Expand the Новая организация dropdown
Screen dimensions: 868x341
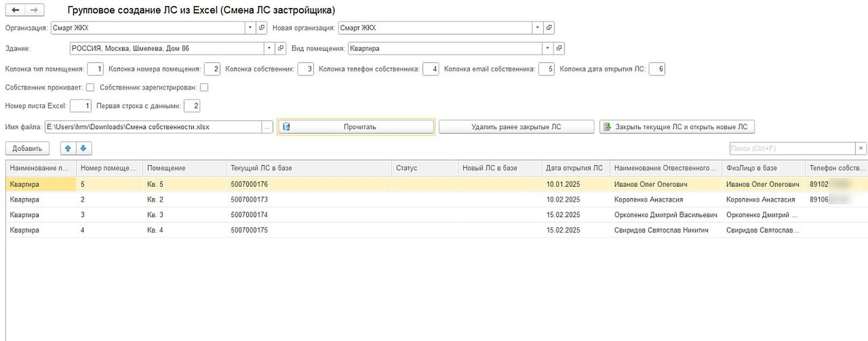pos(537,28)
